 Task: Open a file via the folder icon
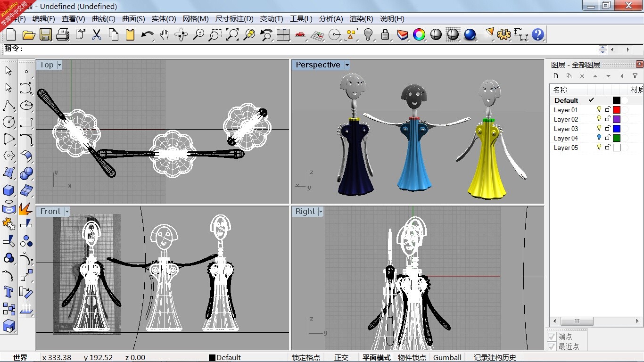tap(29, 34)
